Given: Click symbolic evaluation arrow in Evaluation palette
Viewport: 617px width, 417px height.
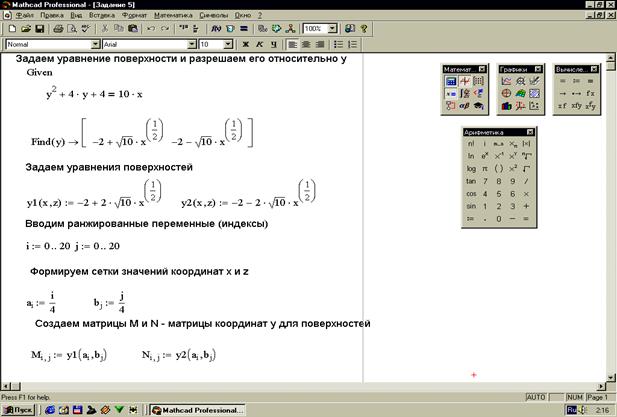Looking at the screenshot, I should (x=563, y=94).
